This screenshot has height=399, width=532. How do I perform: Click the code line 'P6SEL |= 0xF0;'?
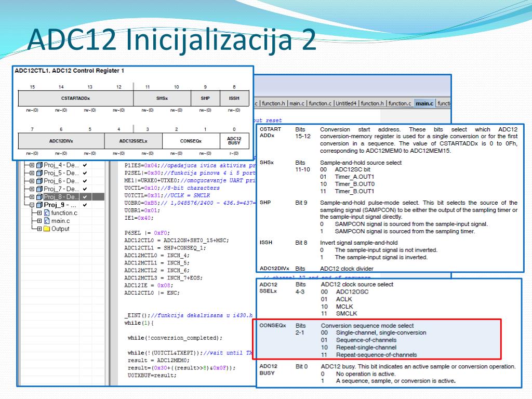[x=147, y=233]
